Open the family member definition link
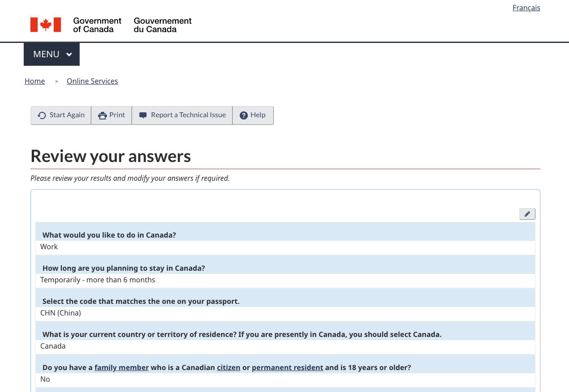 point(122,367)
